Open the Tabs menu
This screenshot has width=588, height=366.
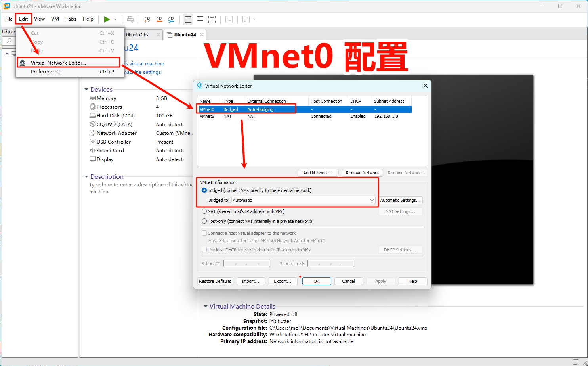[x=71, y=19]
